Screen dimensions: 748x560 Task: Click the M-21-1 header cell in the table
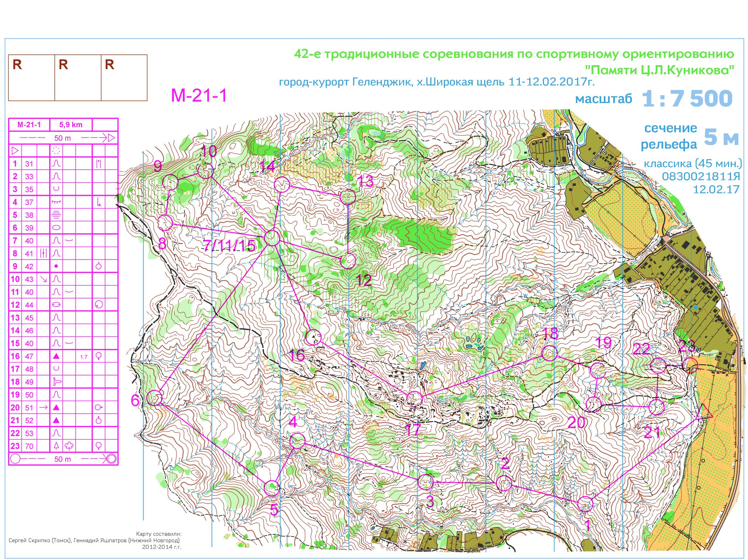(29, 125)
